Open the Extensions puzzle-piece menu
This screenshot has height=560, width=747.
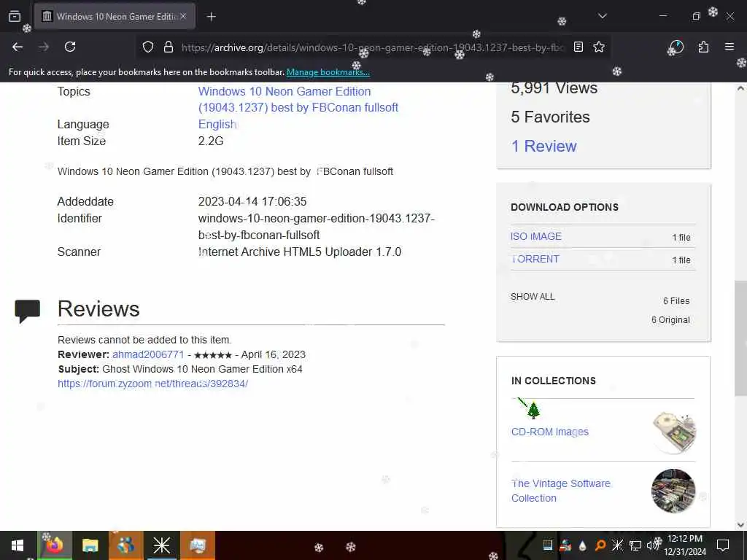click(x=703, y=47)
